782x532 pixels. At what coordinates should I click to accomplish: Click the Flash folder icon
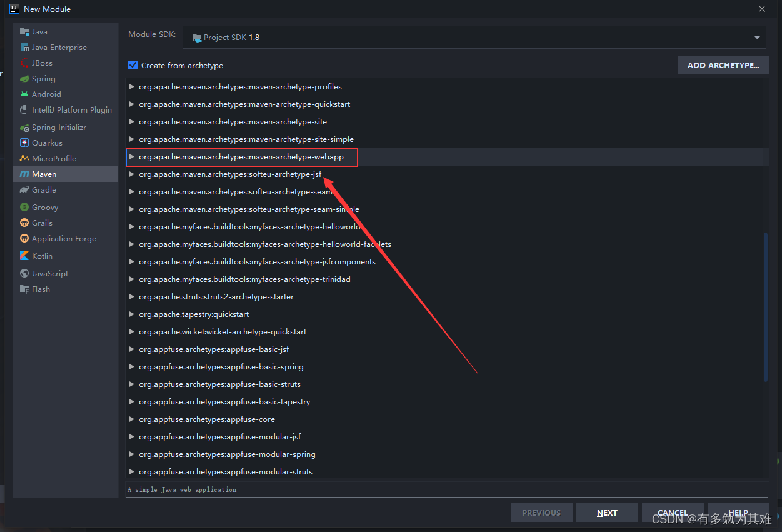[24, 289]
